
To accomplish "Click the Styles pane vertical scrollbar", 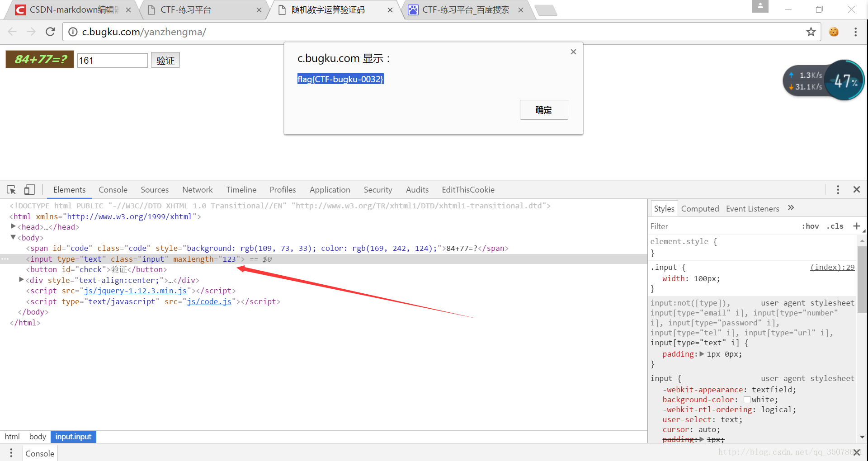I will 862,280.
